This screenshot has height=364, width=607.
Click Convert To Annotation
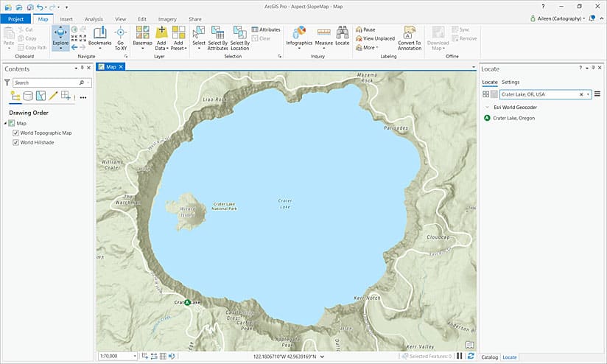tap(409, 38)
